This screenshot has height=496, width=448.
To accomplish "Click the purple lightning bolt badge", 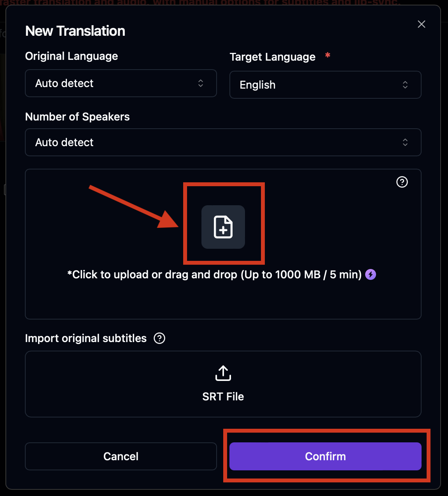I will coord(371,274).
